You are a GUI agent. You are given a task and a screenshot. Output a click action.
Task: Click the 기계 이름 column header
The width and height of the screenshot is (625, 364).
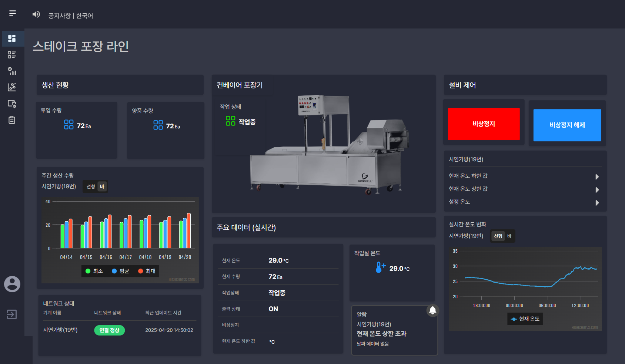[x=52, y=313]
